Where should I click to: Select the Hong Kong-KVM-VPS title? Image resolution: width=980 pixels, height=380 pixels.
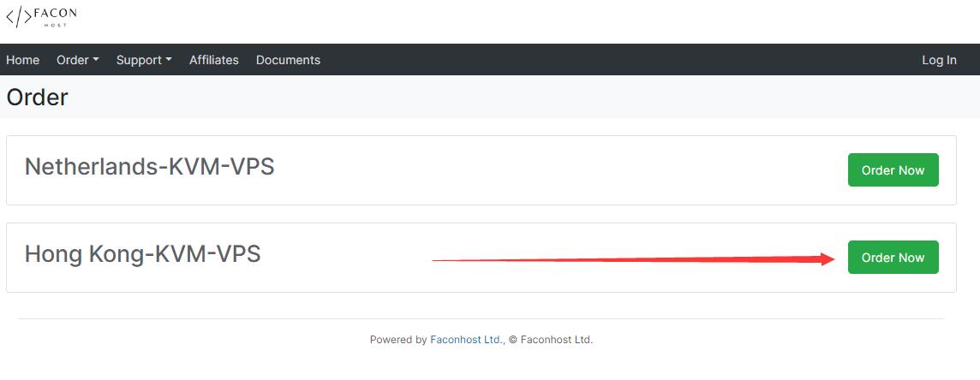(x=142, y=254)
